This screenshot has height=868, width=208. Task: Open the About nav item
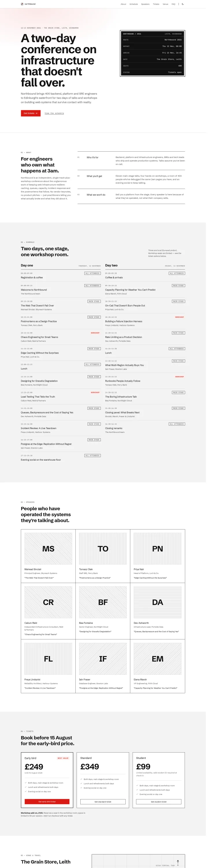coord(124,4)
